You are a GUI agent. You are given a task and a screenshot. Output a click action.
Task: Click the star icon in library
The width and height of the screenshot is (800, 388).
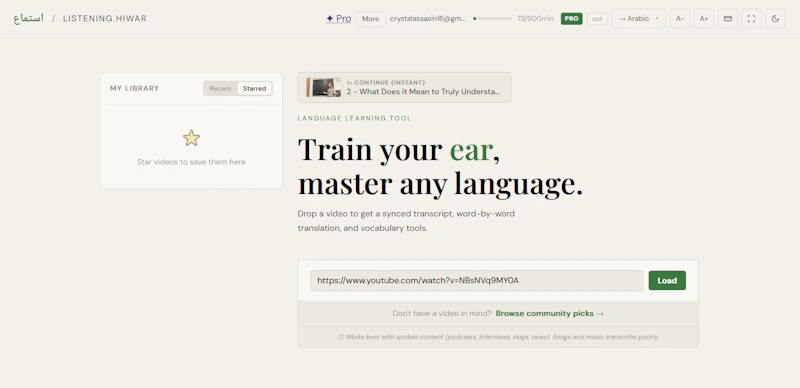191,138
